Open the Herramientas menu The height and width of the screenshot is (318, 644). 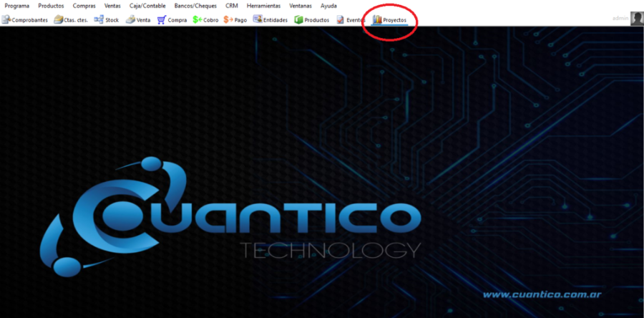point(263,6)
